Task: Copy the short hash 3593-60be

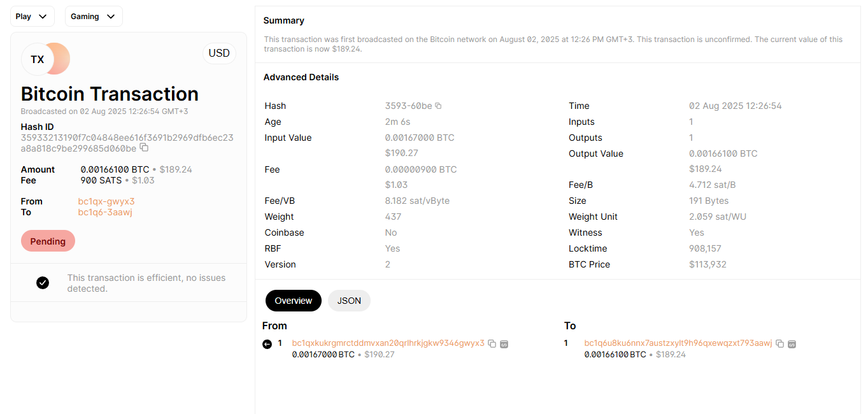Action: pos(438,106)
